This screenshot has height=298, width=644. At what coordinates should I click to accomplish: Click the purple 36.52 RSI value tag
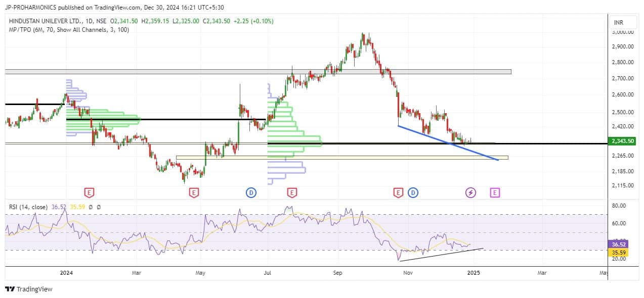tap(619, 244)
